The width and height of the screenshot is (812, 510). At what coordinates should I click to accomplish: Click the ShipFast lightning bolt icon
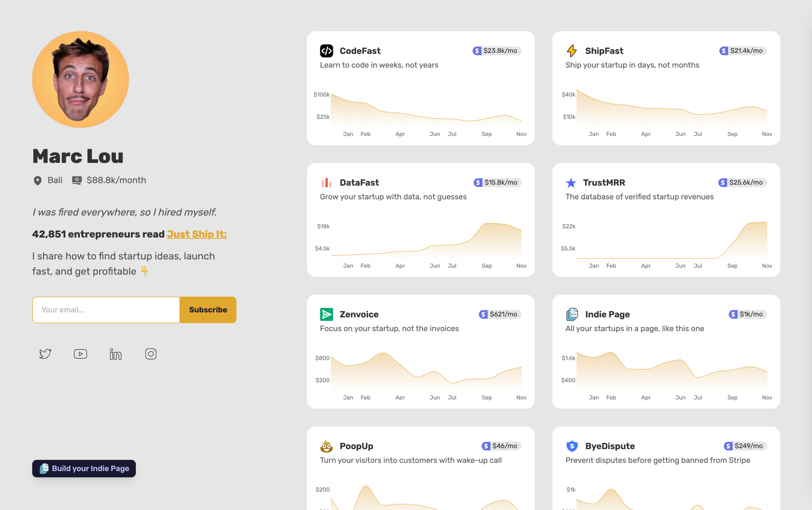point(572,51)
